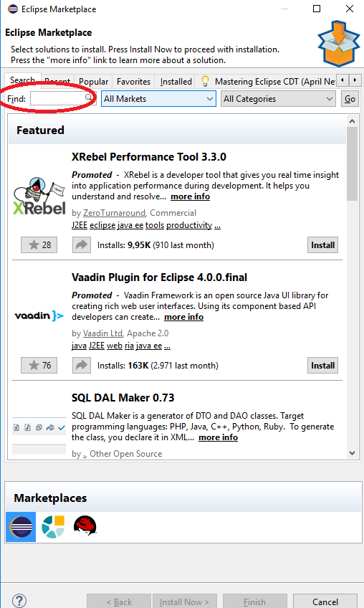Open more info link for Vaadin Plugin

183,317
